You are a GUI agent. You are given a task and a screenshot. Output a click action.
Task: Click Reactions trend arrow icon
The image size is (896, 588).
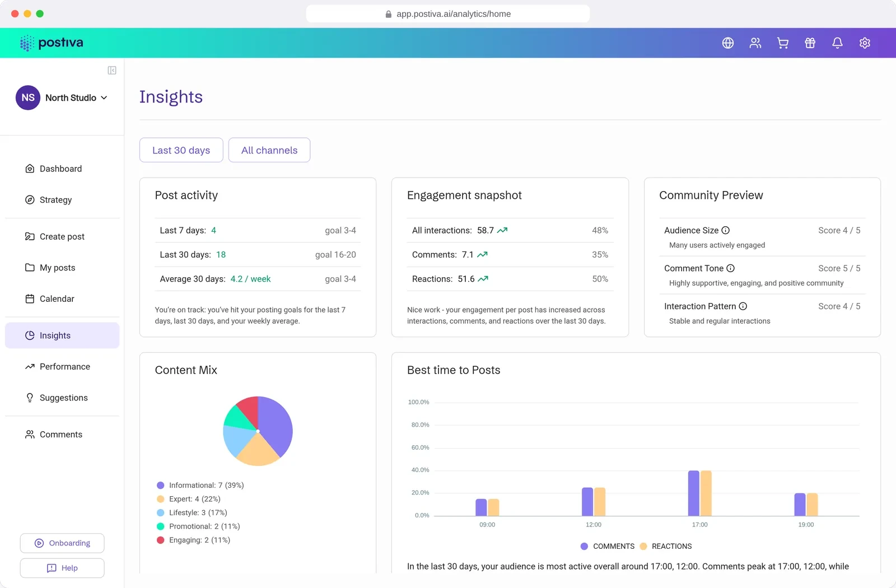pyautogui.click(x=483, y=279)
